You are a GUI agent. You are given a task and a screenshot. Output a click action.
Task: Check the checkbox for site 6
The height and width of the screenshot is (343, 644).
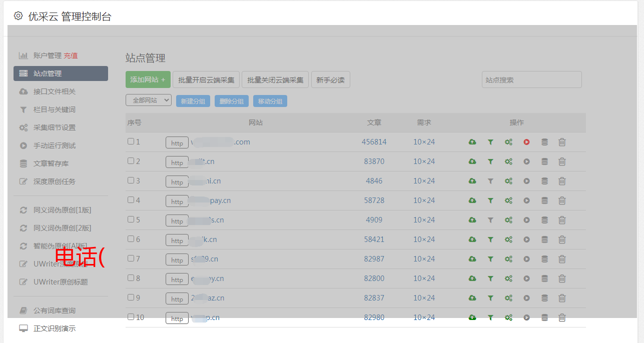[131, 239]
